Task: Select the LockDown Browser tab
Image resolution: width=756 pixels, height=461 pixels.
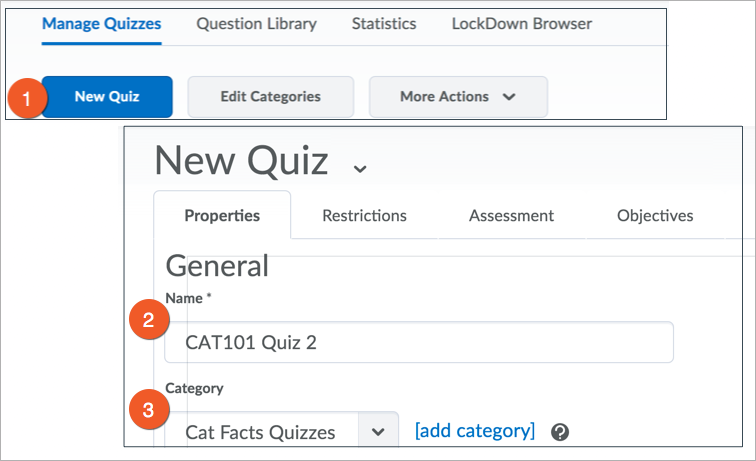Action: point(521,24)
